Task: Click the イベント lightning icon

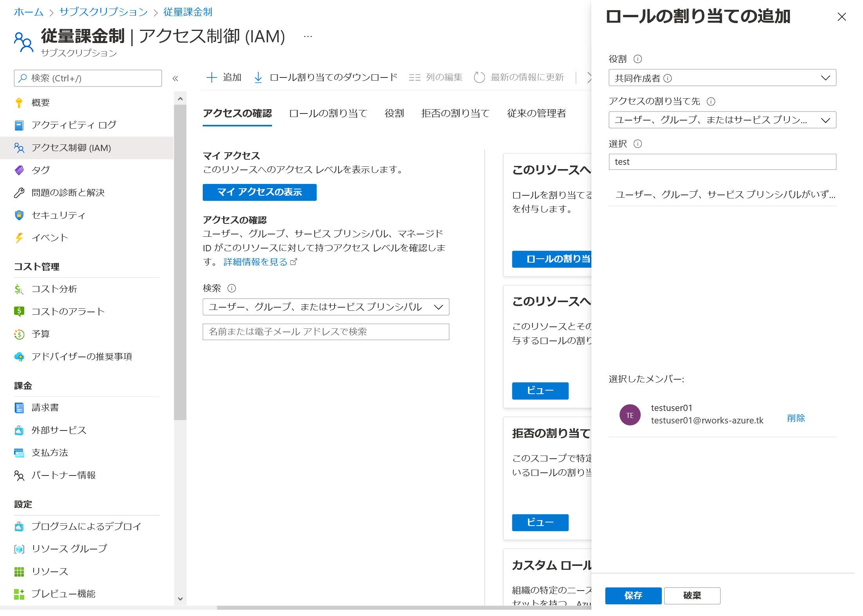Action: (19, 238)
